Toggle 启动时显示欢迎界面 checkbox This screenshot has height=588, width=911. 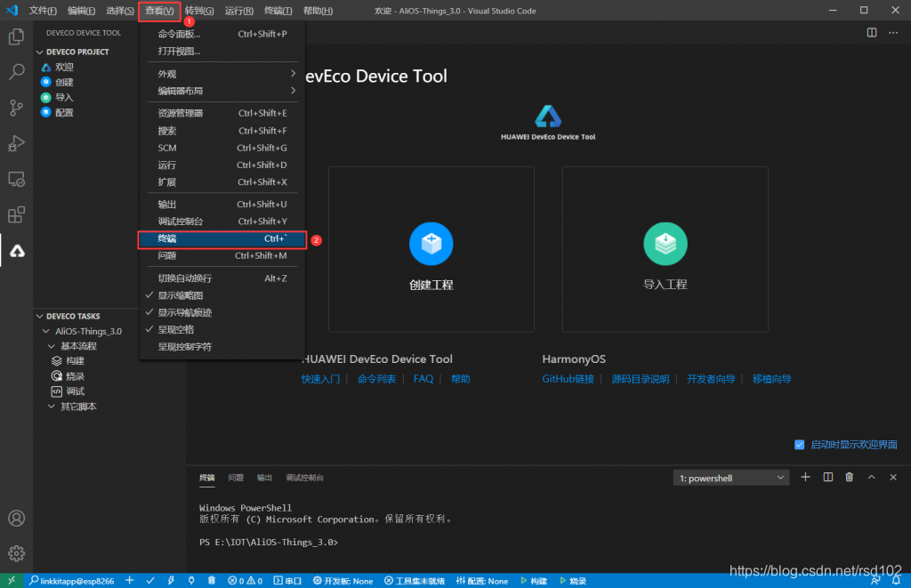(800, 445)
